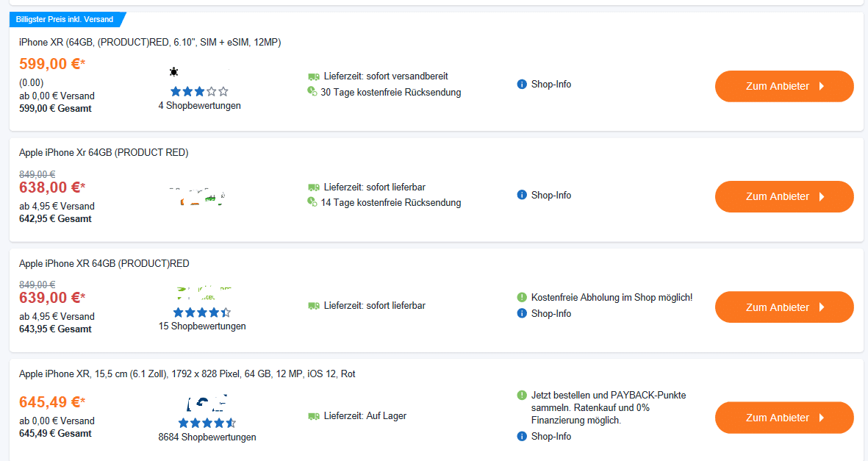Click 'Zum Anbieter' for the 638,00 € offer
868x461 pixels.
click(x=784, y=197)
